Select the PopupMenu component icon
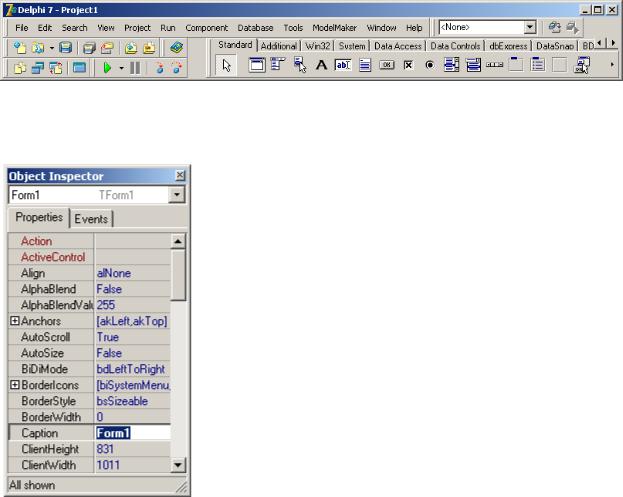This screenshot has height=497, width=623. [300, 65]
